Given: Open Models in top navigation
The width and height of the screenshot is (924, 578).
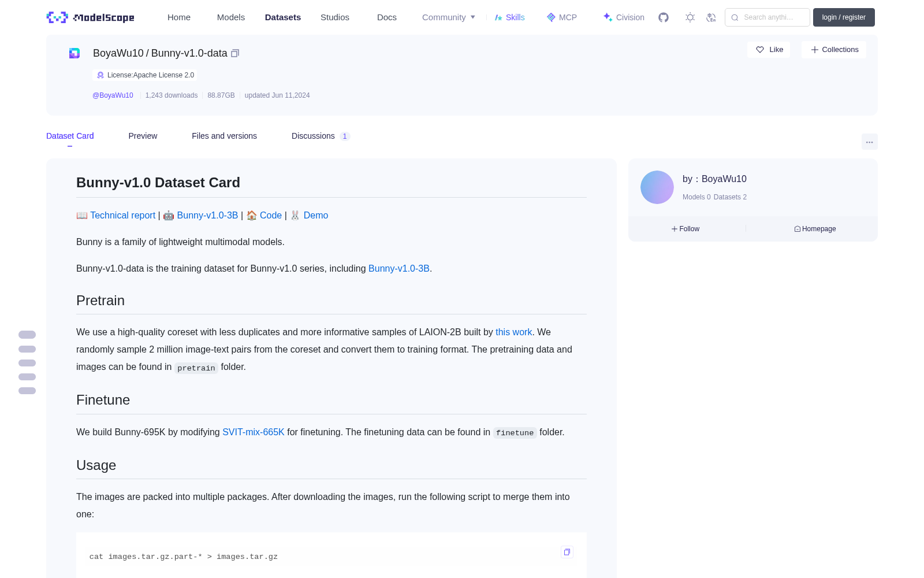Looking at the screenshot, I should point(231,17).
